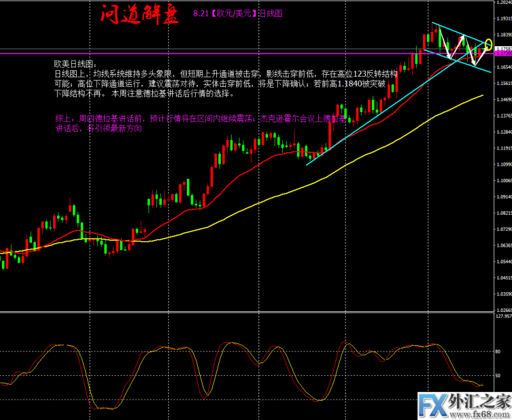Select the magenta 1.1730 price tag on the axis
512x420 pixels.
pyautogui.click(x=504, y=53)
